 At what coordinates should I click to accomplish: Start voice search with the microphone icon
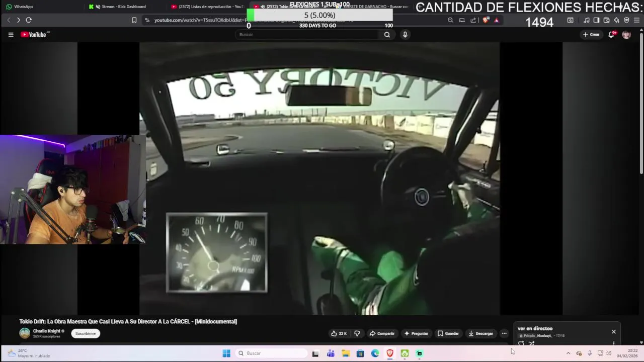pos(405,35)
